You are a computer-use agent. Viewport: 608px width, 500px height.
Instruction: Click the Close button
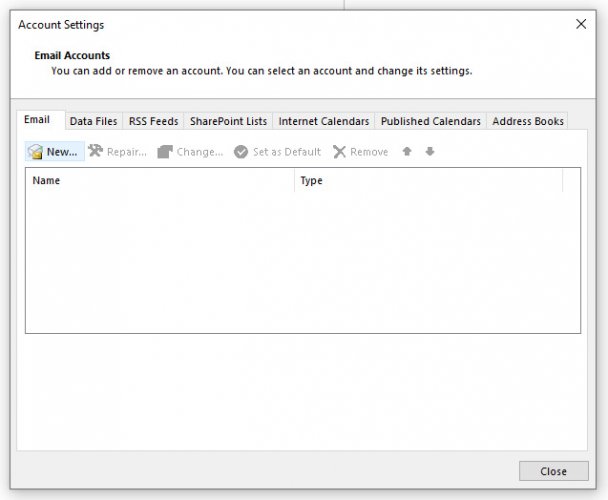click(553, 471)
